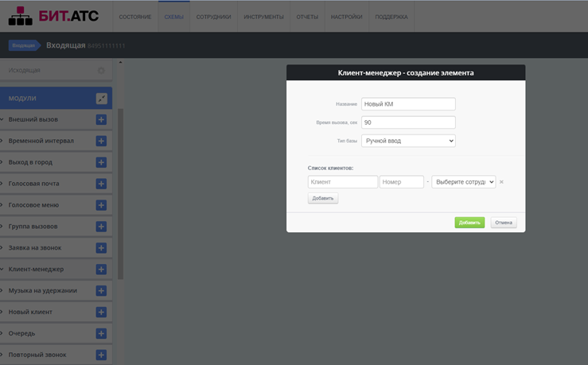The width and height of the screenshot is (588, 365).
Task: Remove client row with the x icon
Action: tap(501, 182)
